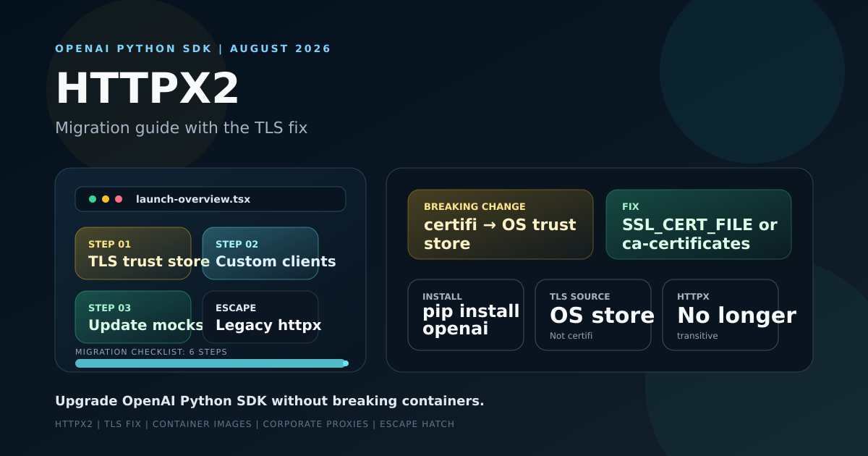This screenshot has width=868, height=456.
Task: Click the footer tag line starting 'HTTPX2 | TLS FIX'
Action: point(255,424)
